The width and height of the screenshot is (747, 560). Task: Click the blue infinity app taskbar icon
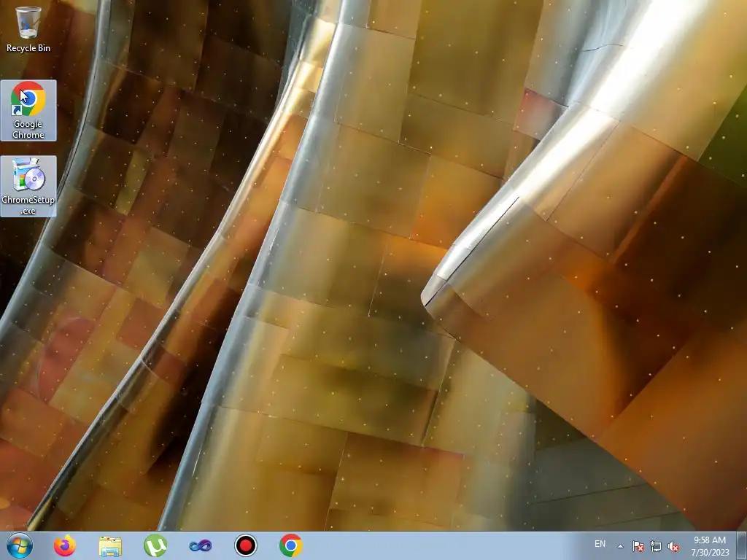201,545
